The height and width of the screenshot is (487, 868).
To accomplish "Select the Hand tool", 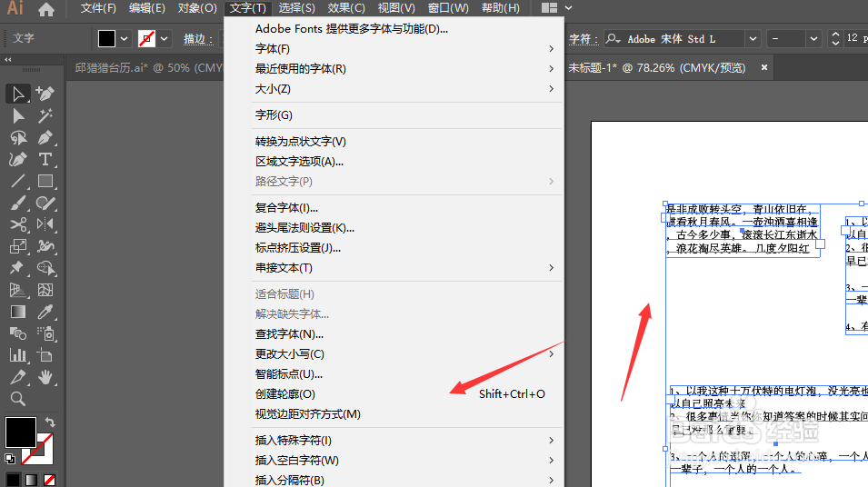I will [45, 377].
